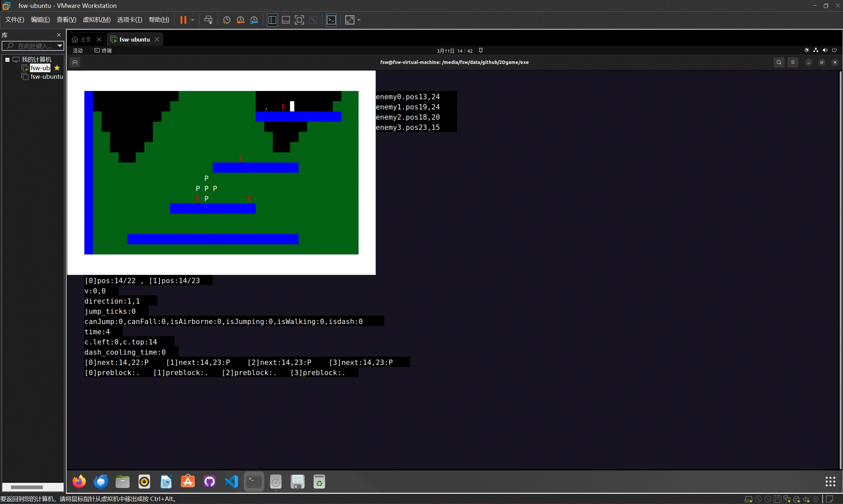Image resolution: width=843 pixels, height=504 pixels.
Task: Click the Ubuntu volume icon in top bar
Action: click(825, 50)
